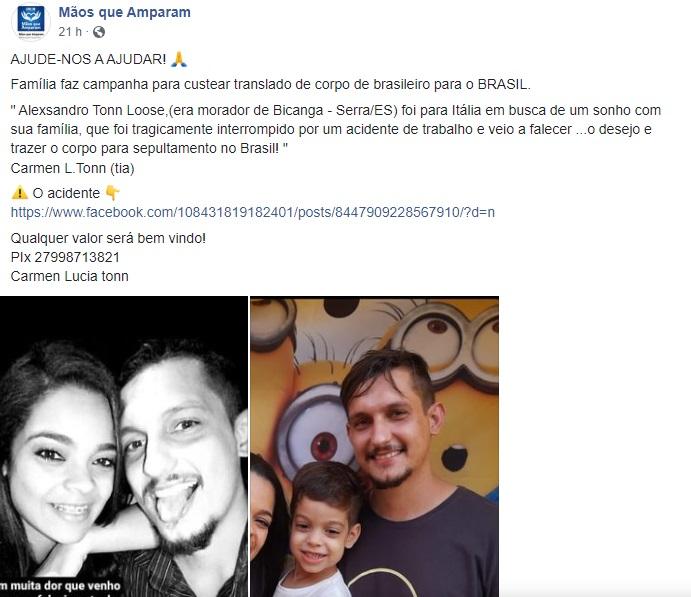The height and width of the screenshot is (597, 691).
Task: Click the pointing down hand emoji
Action: [x=112, y=193]
